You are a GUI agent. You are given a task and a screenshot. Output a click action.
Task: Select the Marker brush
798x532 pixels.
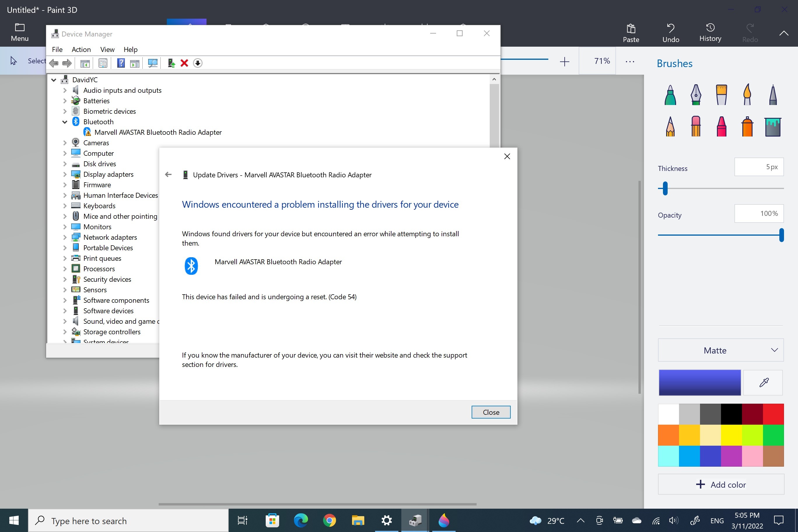coord(670,95)
